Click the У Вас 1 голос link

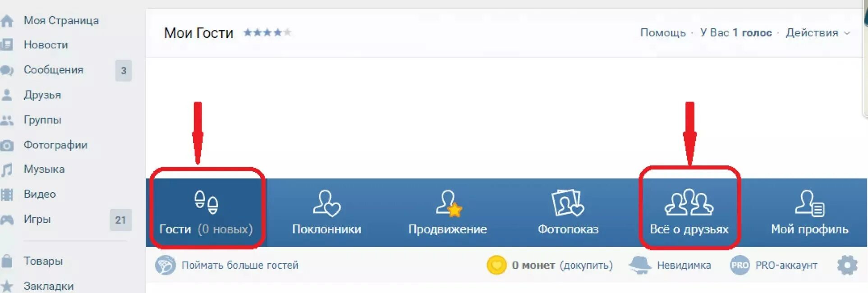coord(736,33)
